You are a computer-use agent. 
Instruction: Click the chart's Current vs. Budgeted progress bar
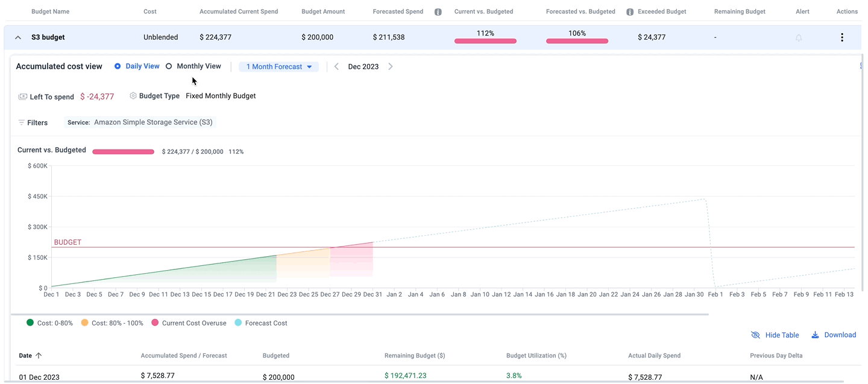click(x=123, y=152)
